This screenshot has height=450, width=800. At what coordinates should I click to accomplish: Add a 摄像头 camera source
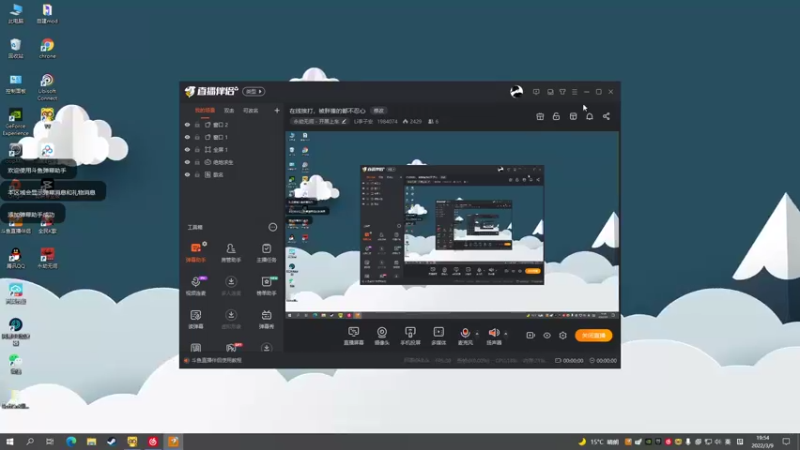pos(382,336)
